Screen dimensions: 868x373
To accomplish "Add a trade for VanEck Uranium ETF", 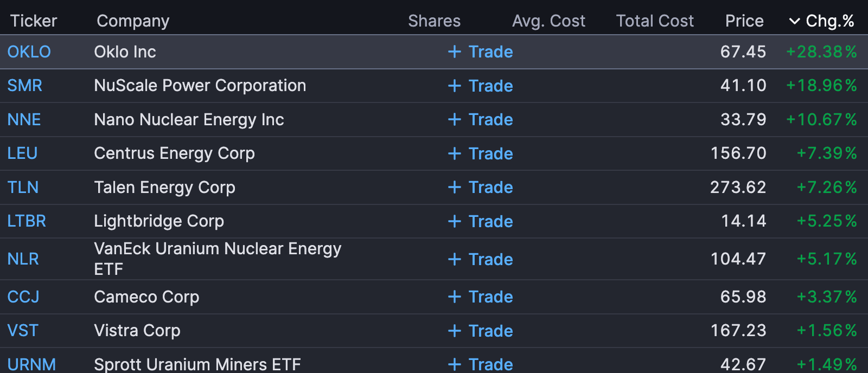I will pos(481,259).
